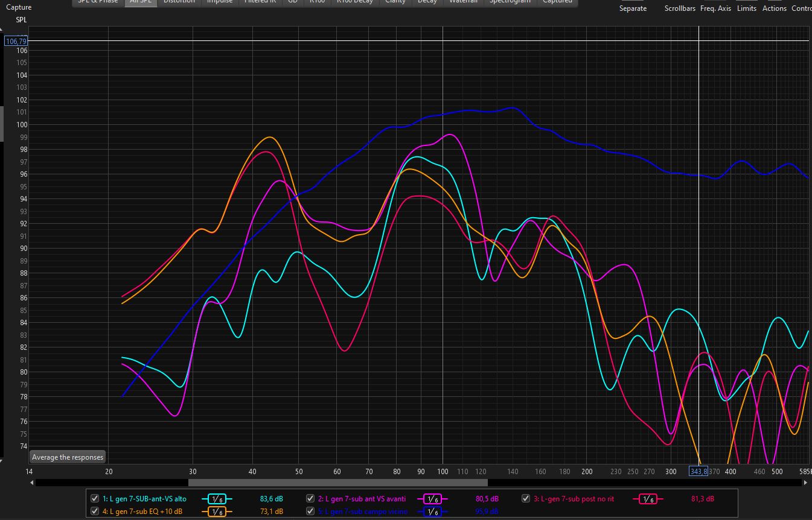Open the Waterfall tab
The image size is (812, 520).
click(464, 2)
